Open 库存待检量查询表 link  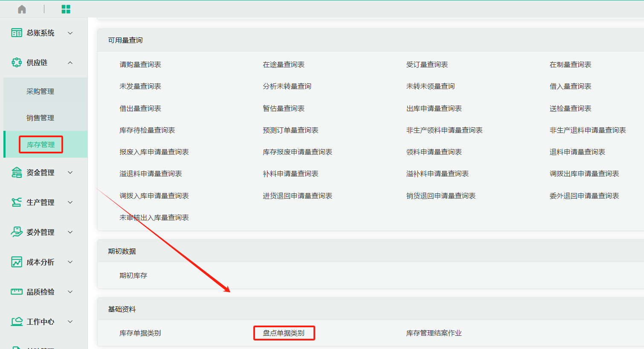click(147, 130)
